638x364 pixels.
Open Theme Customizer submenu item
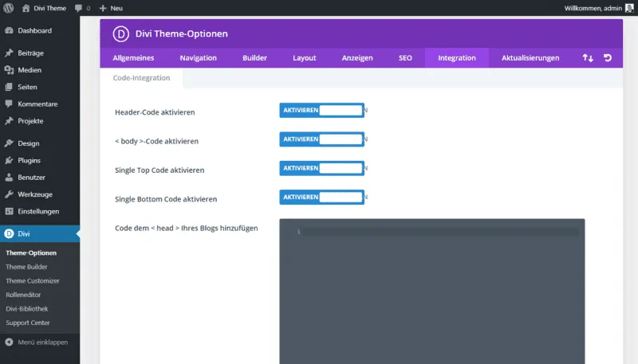pyautogui.click(x=33, y=280)
